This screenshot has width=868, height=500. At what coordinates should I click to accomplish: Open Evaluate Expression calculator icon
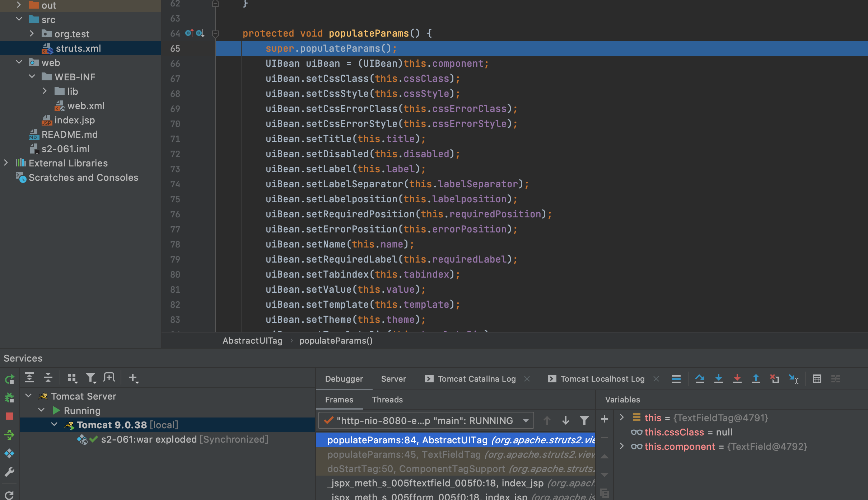tap(817, 379)
